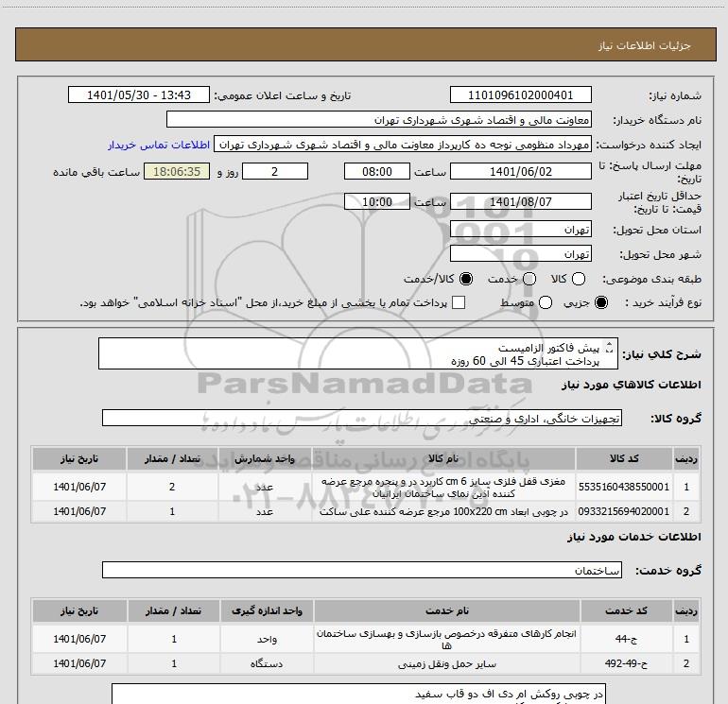Click the واحد شمارش column header
The height and width of the screenshot is (704, 728).
click(x=265, y=458)
